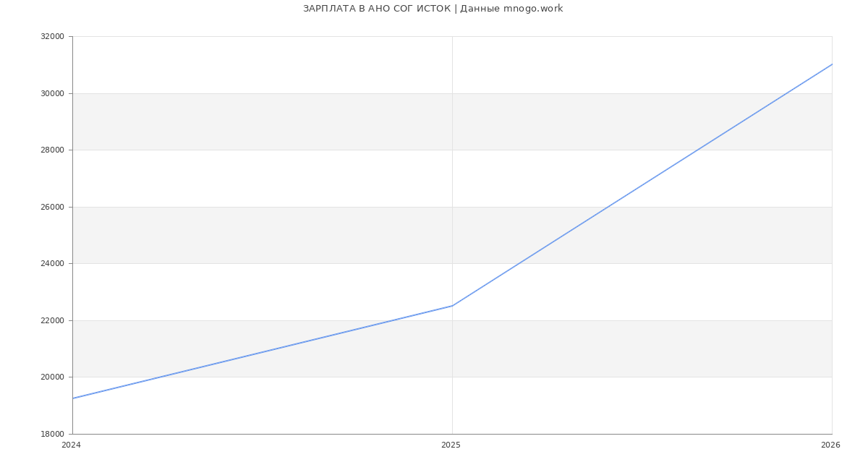
Task: Click the gray band between 24000 and 26000
Action: 289,235
